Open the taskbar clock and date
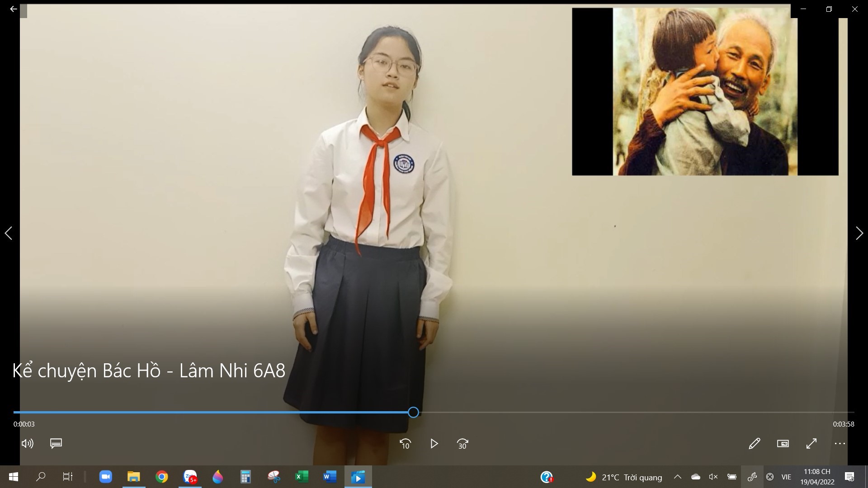868x488 pixels. click(x=817, y=477)
